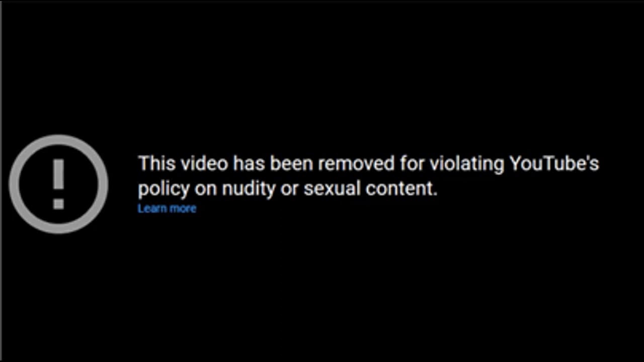Click the exclamation mark's bottom dot
644x362 pixels.
click(58, 204)
